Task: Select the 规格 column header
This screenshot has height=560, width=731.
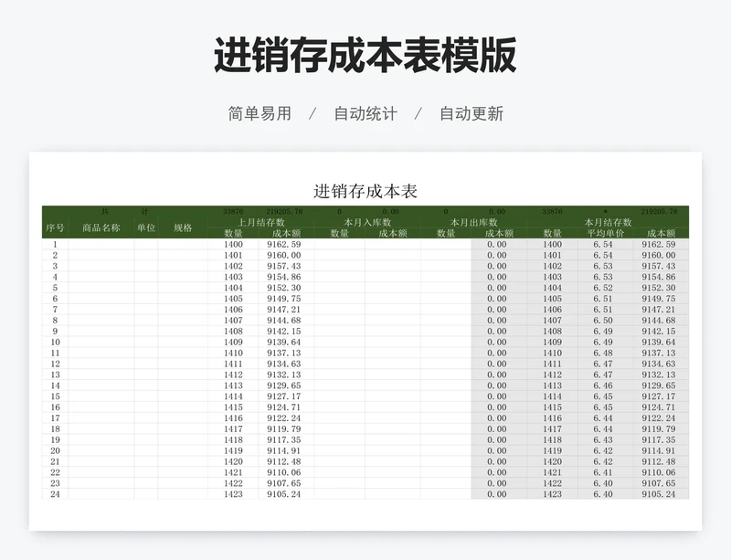Action: [183, 228]
